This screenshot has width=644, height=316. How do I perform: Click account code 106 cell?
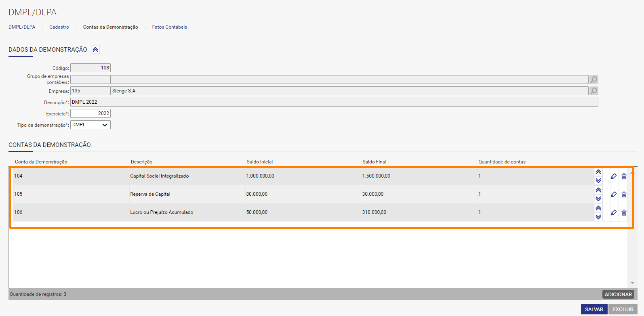tap(18, 212)
